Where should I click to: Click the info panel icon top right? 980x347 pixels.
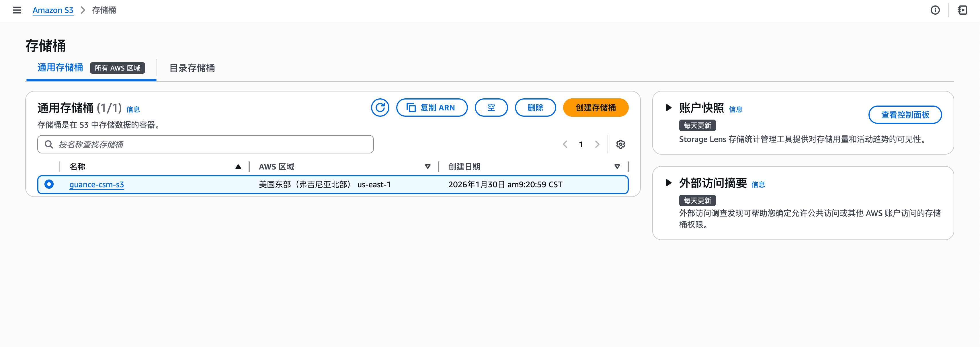coord(935,10)
